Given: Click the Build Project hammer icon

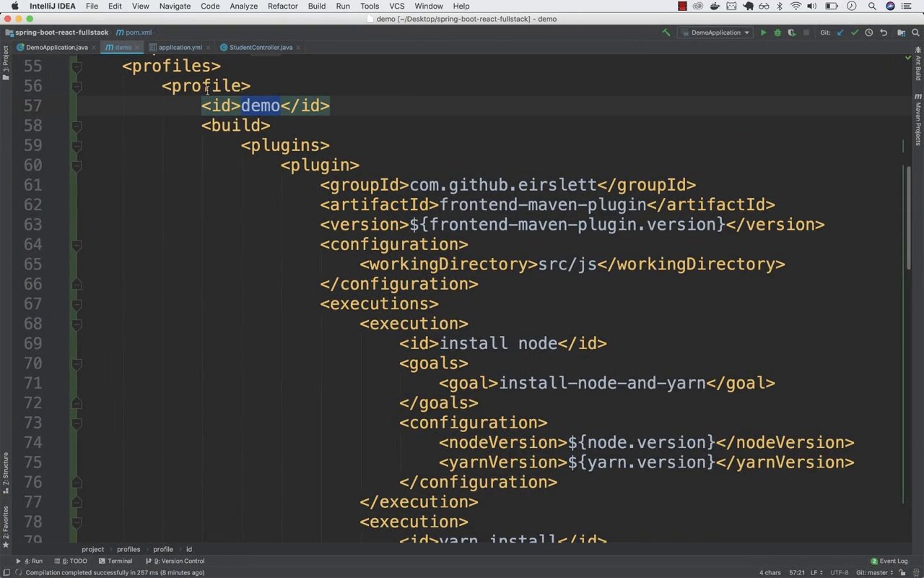Looking at the screenshot, I should (666, 33).
